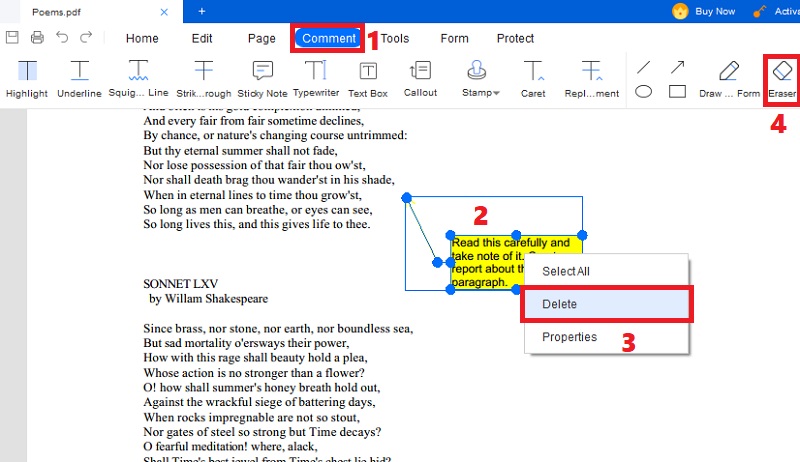The image size is (800, 462).
Task: Select the Draw Free Form pencil
Action: tap(729, 79)
